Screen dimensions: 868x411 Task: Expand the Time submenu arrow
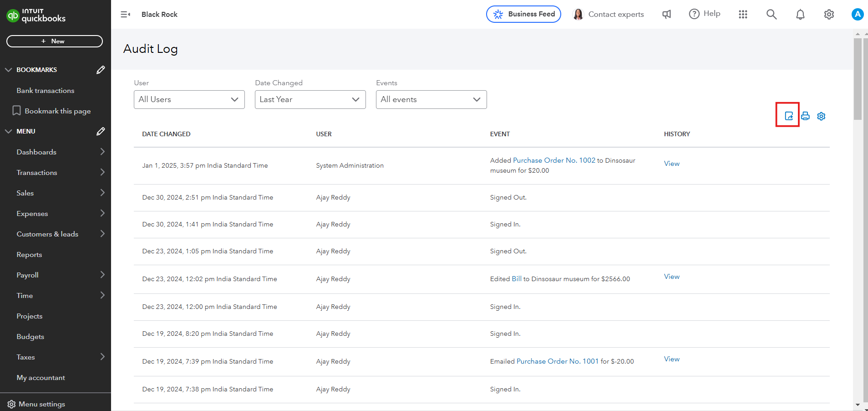(x=102, y=295)
